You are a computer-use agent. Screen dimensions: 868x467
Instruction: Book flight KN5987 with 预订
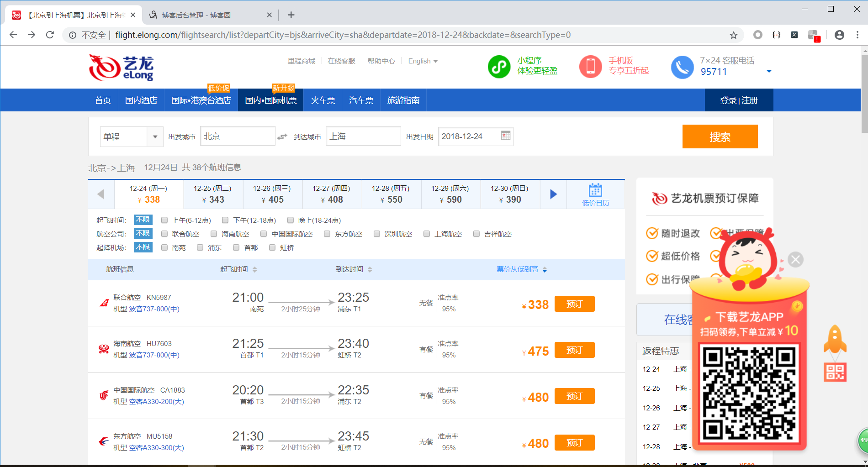pos(575,304)
